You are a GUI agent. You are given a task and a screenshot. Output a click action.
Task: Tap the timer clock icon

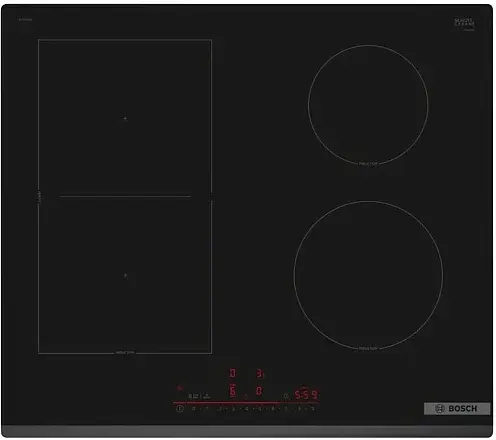click(286, 396)
